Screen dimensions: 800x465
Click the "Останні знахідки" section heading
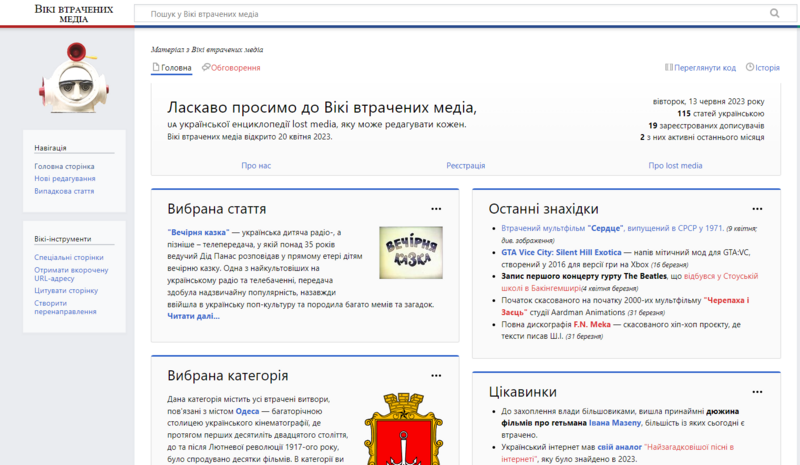[543, 209]
